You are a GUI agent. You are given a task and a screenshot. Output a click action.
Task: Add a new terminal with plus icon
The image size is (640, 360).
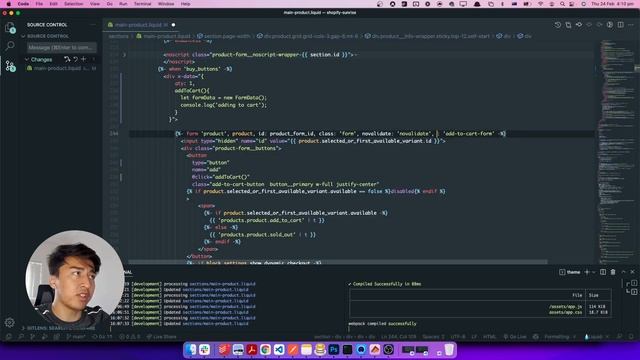click(587, 272)
